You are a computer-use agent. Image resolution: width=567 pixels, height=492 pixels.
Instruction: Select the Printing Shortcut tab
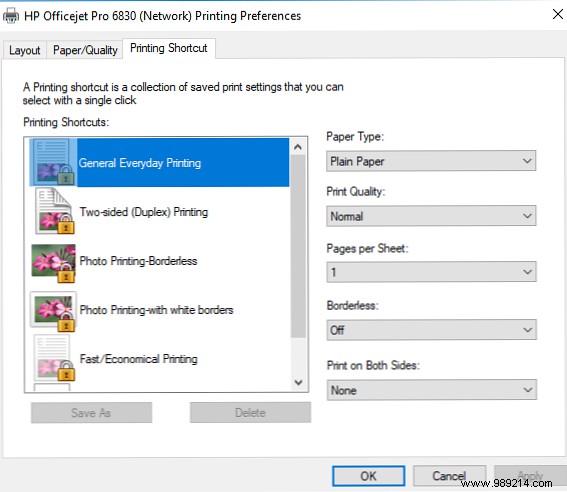pos(169,48)
